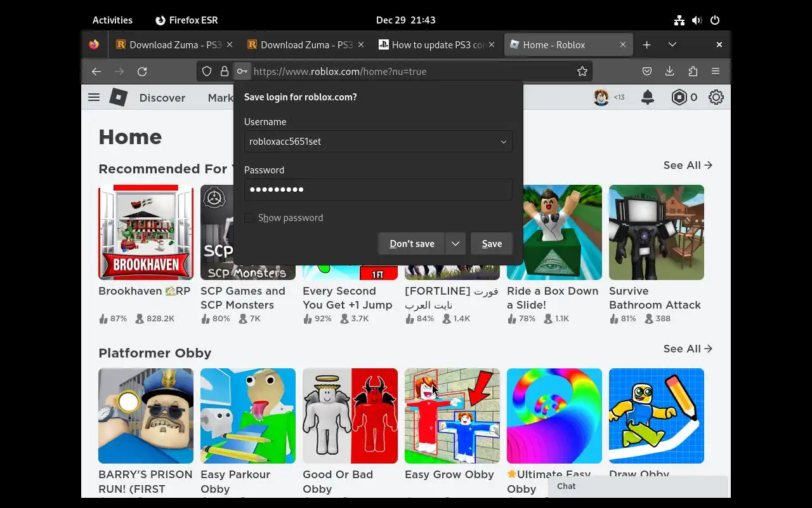Open a new browser tab with plus icon

pyautogui.click(x=646, y=44)
